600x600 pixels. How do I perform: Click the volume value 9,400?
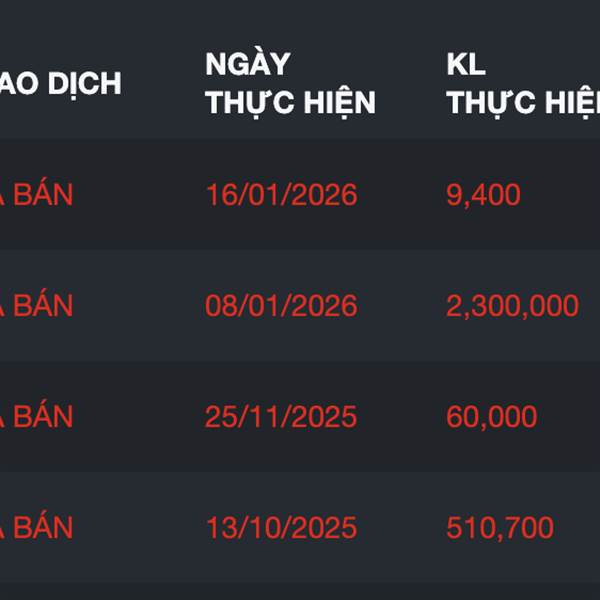coord(483,194)
